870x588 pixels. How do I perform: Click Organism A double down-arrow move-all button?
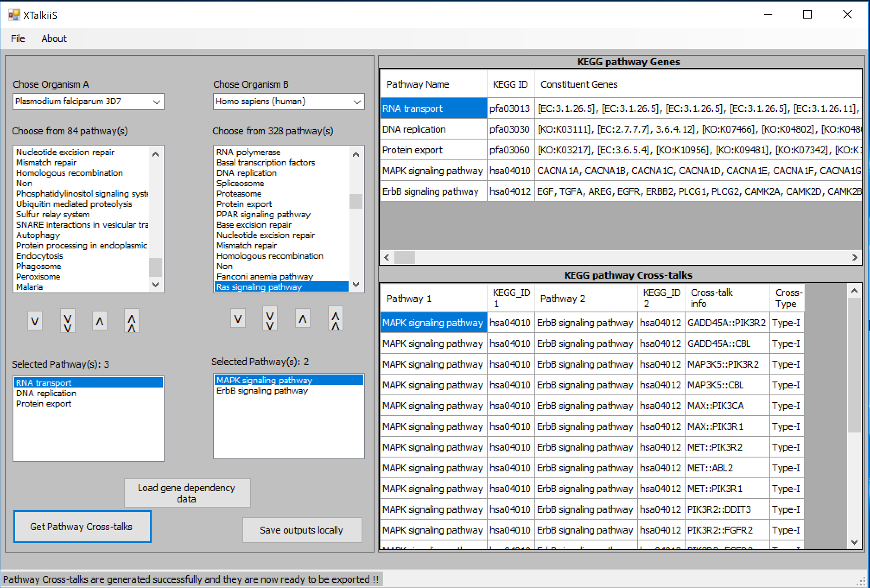(x=68, y=321)
